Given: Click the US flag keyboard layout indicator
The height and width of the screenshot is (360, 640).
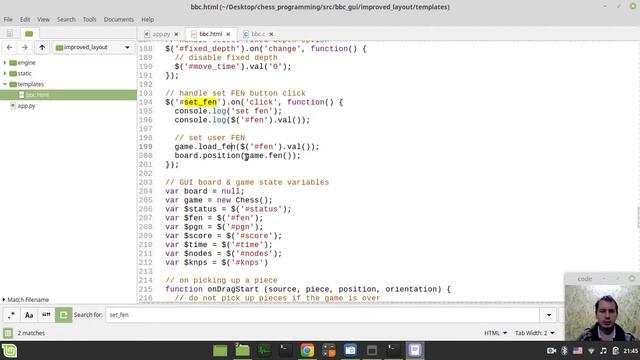Looking at the screenshot, I should tap(578, 351).
